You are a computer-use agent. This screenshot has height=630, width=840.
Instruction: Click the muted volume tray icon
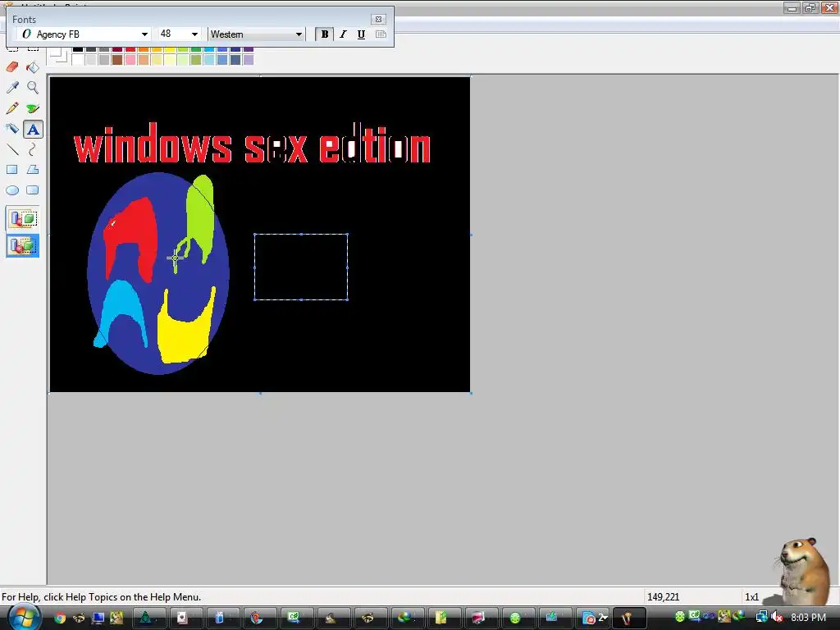(777, 617)
